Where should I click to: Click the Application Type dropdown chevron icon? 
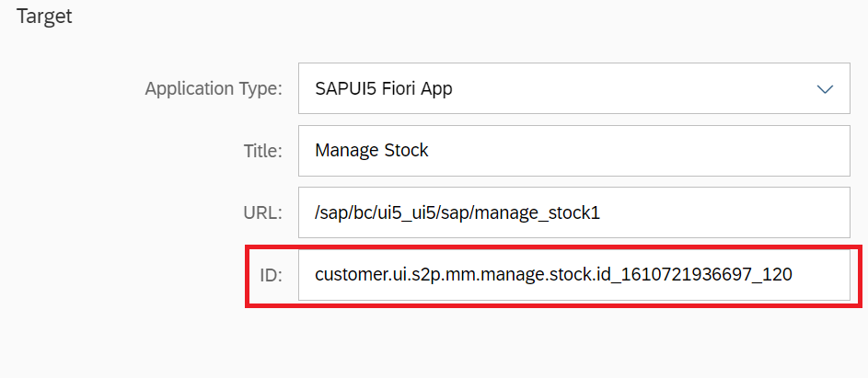pos(824,89)
